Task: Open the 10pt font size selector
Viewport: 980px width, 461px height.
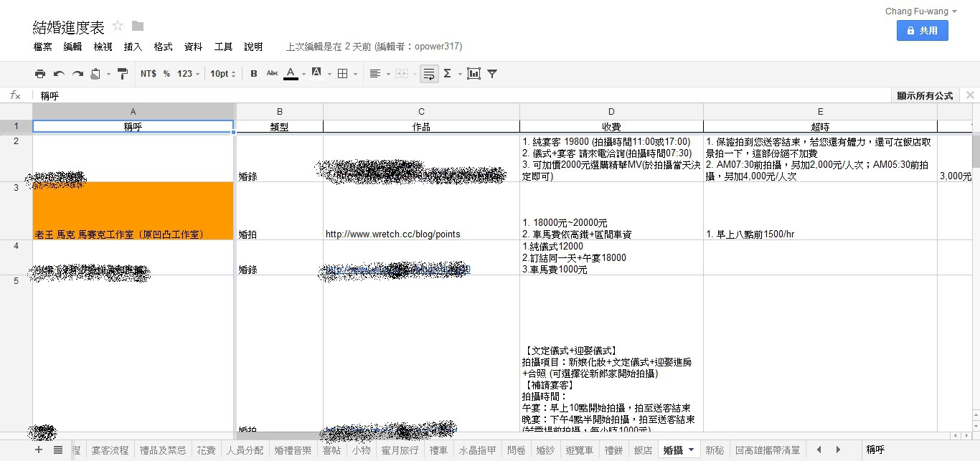Action: pos(222,74)
